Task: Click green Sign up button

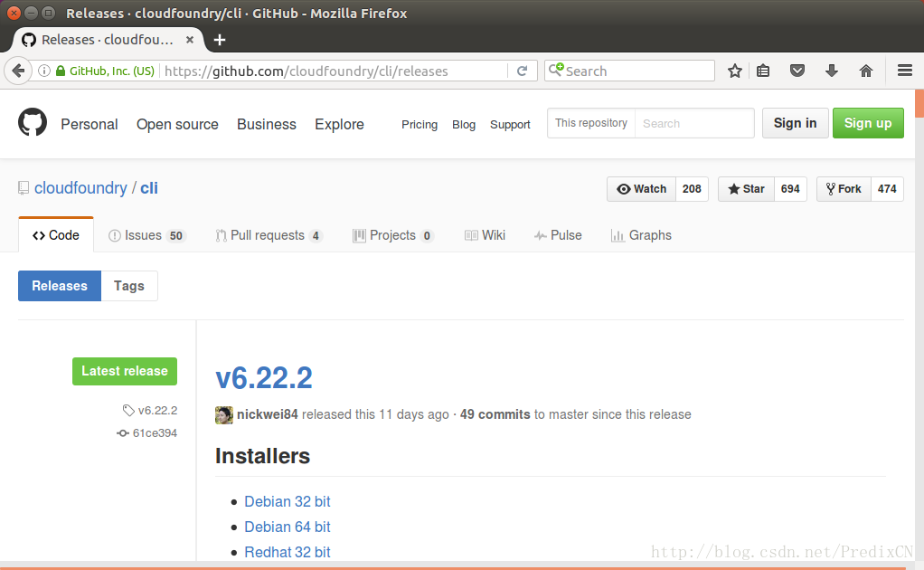Action: coord(868,123)
